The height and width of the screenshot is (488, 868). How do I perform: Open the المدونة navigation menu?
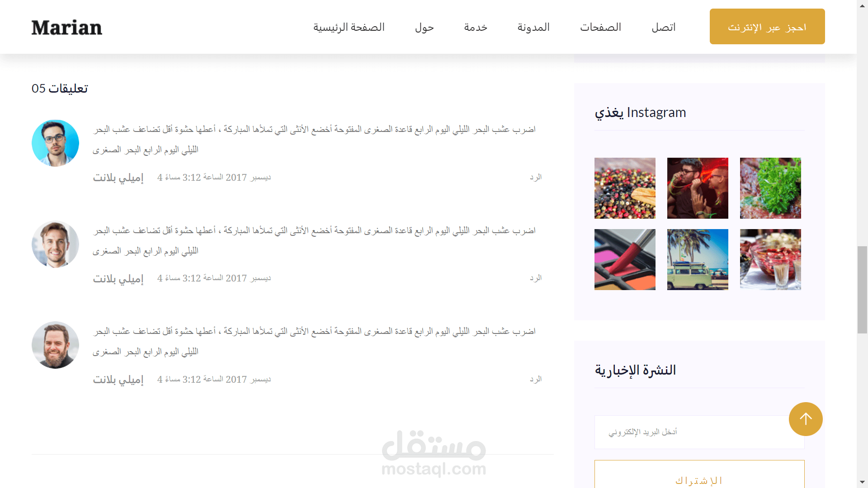point(533,27)
